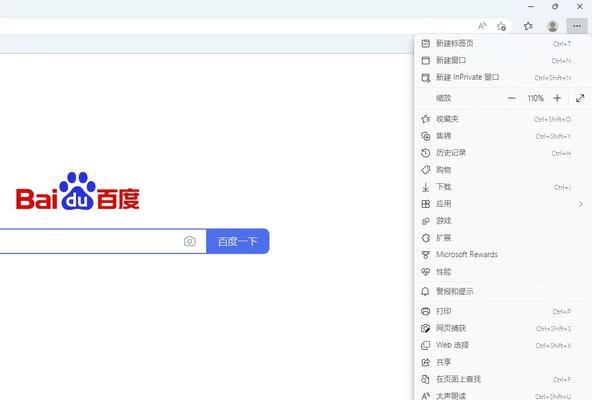Select 打印 print entry
Viewport: 592px width, 400px height.
coord(503,311)
